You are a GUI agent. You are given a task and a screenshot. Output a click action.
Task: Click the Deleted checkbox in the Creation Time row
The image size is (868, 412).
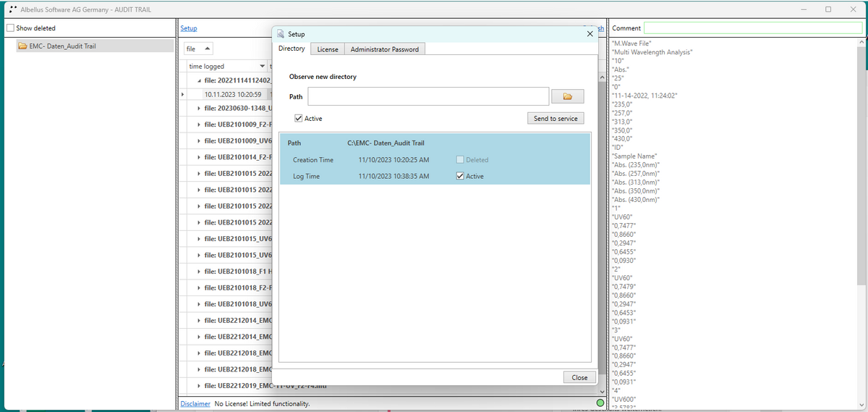pos(460,159)
